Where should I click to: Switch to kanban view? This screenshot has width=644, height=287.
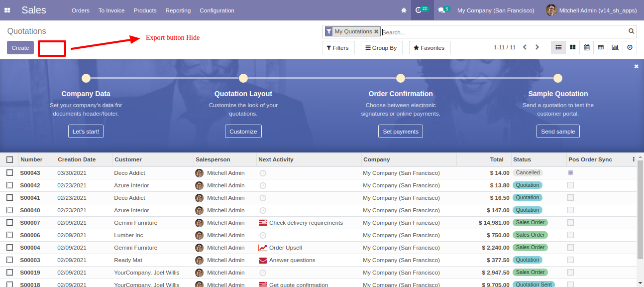573,47
